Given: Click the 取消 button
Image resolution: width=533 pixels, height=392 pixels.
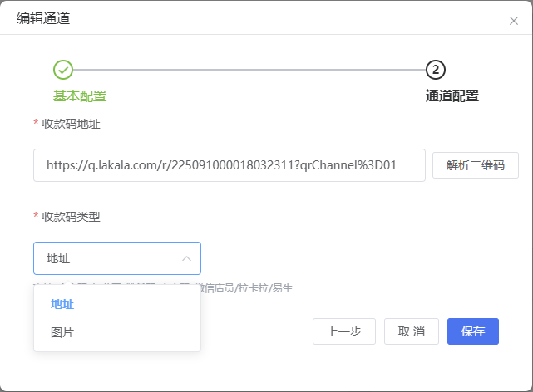Looking at the screenshot, I should [411, 331].
